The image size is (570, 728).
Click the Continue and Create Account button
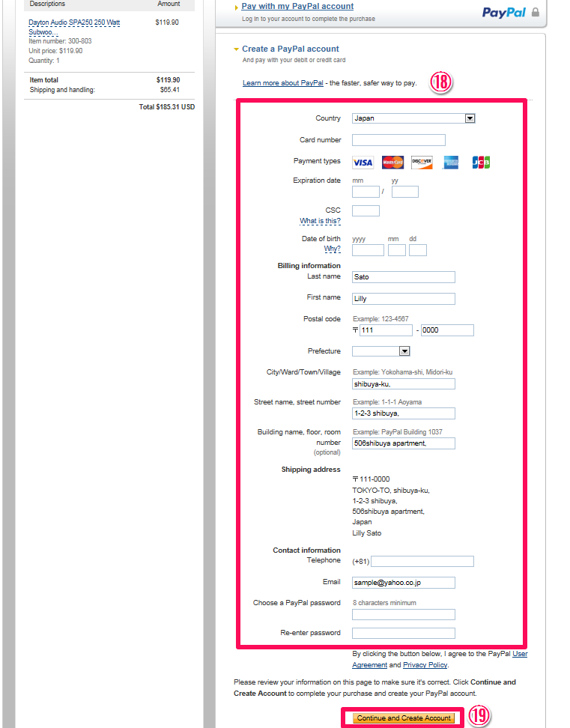pos(404,718)
